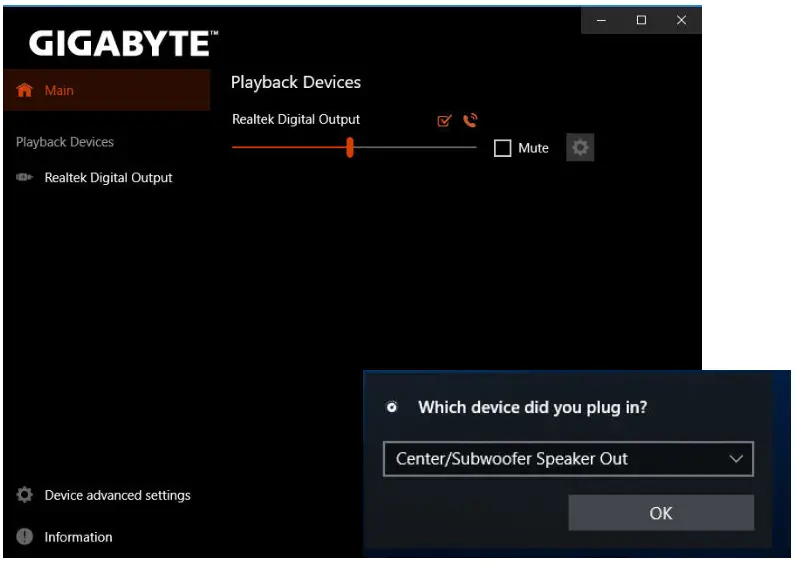The height and width of the screenshot is (565, 800).
Task: Click the GIGABYTE logo
Action: [x=123, y=43]
